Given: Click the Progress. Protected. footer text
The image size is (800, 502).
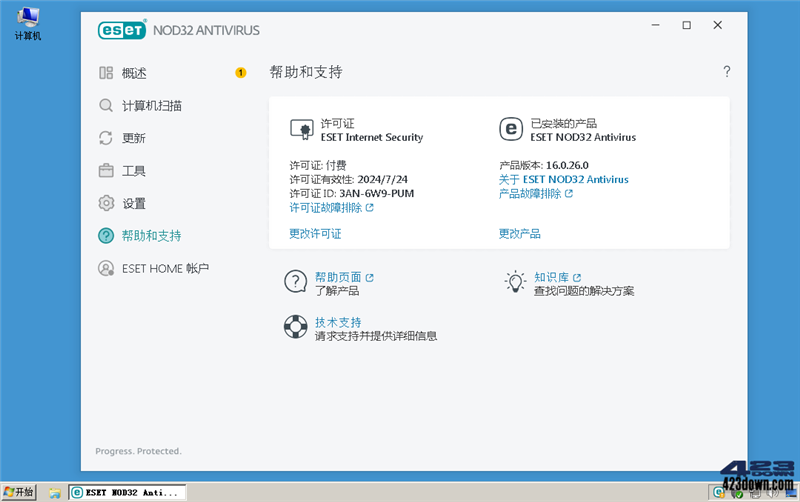Looking at the screenshot, I should point(138,451).
